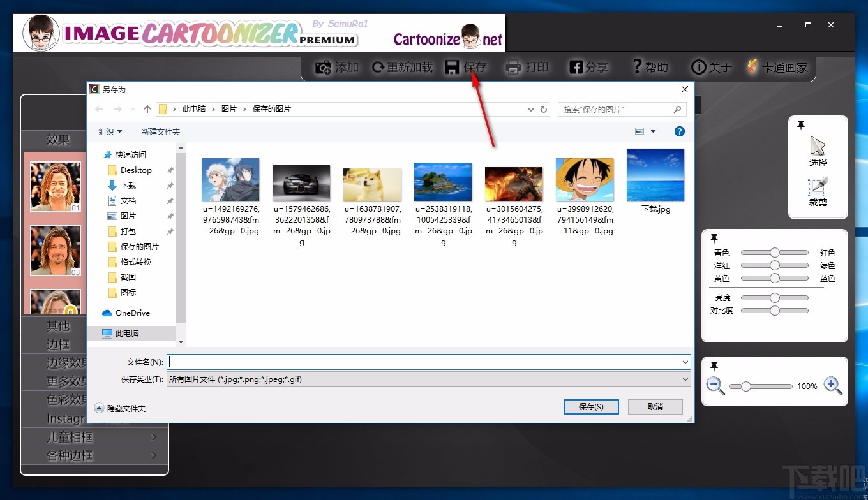Expand the address bar history dropdown
This screenshot has height=500, width=868.
[531, 109]
